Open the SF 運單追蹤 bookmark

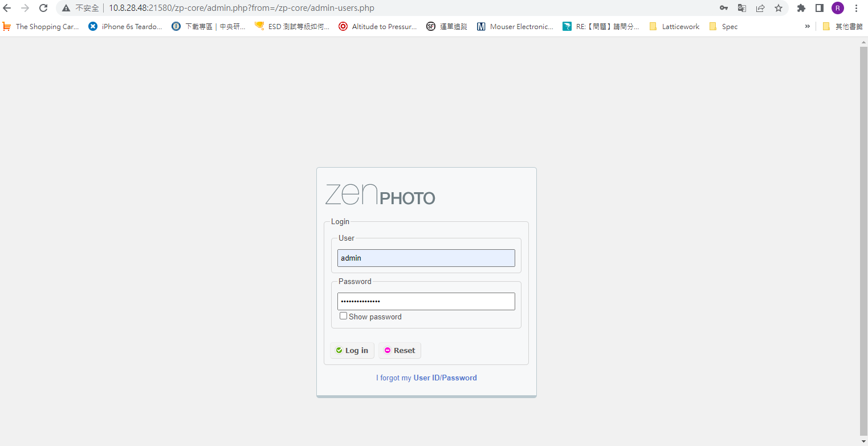(447, 26)
